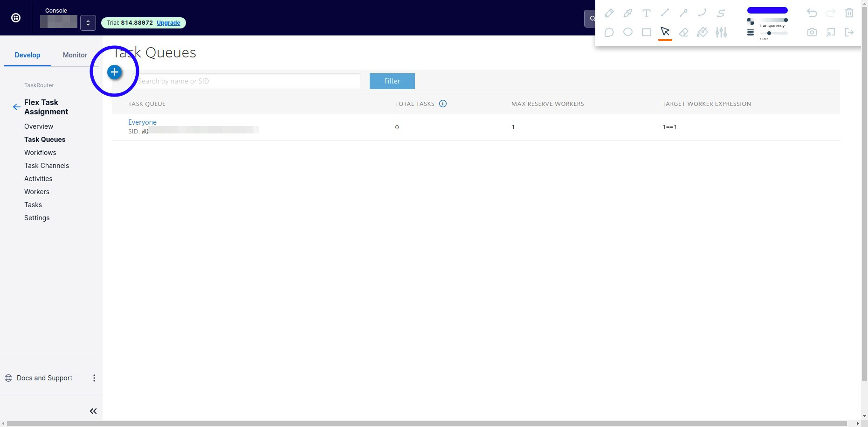
Task: Click the Twilio logo icon
Action: pos(16,18)
